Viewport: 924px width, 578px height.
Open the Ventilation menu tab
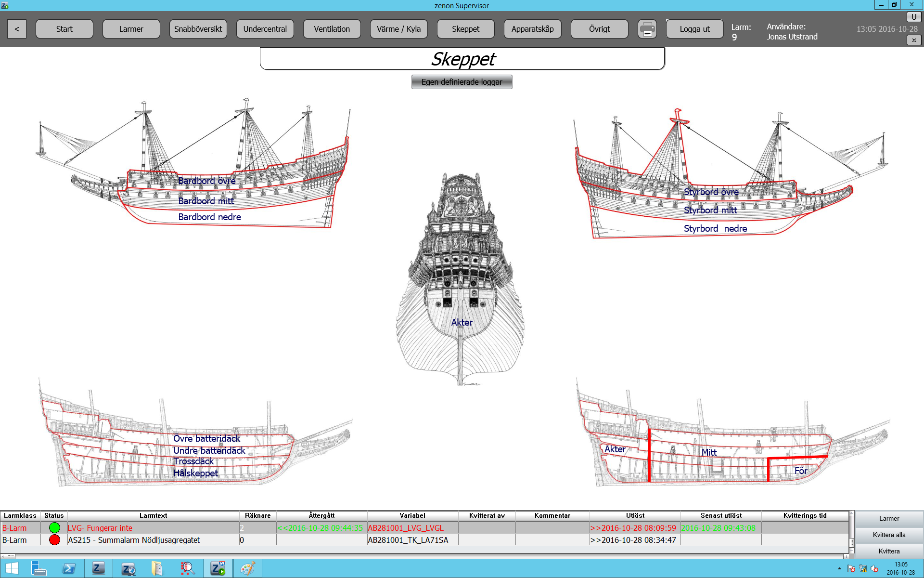click(332, 29)
